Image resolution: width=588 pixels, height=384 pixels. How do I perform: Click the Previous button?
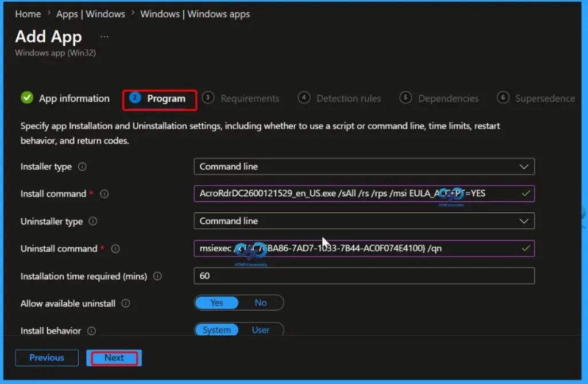coord(47,358)
